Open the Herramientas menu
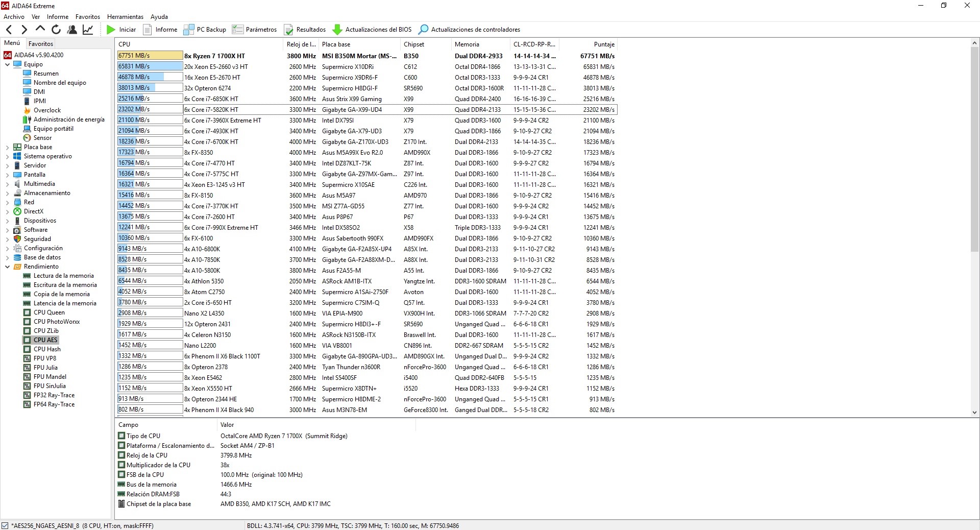 click(x=125, y=17)
